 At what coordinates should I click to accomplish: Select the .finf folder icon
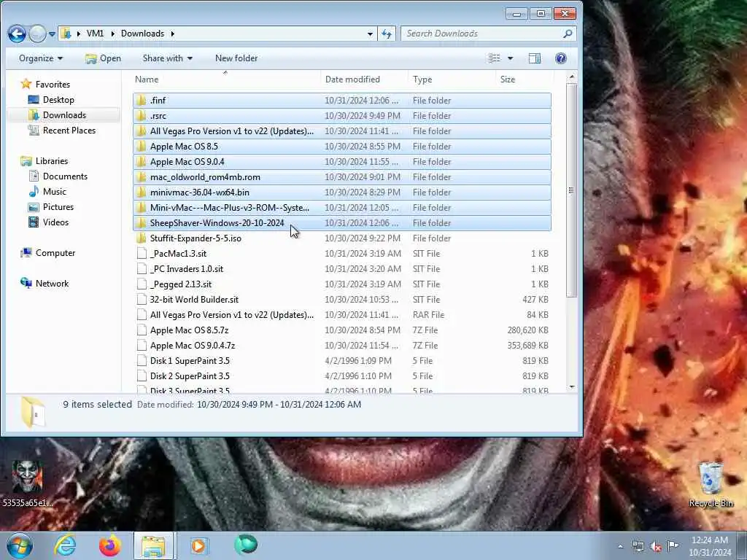[x=141, y=101]
